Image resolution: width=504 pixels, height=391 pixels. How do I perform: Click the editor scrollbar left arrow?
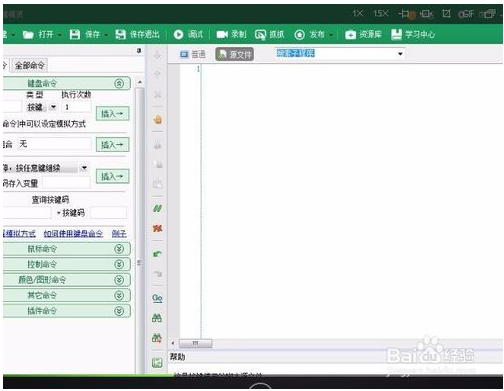[173, 343]
